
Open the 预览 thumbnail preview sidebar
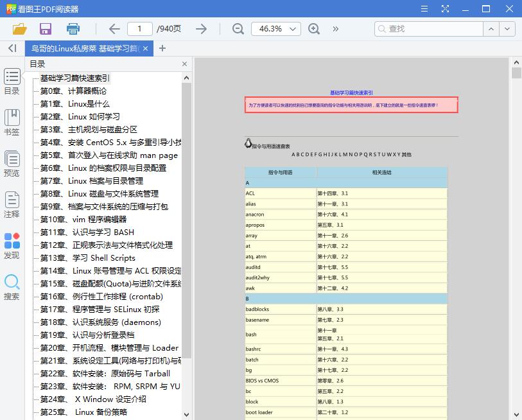pyautogui.click(x=12, y=164)
